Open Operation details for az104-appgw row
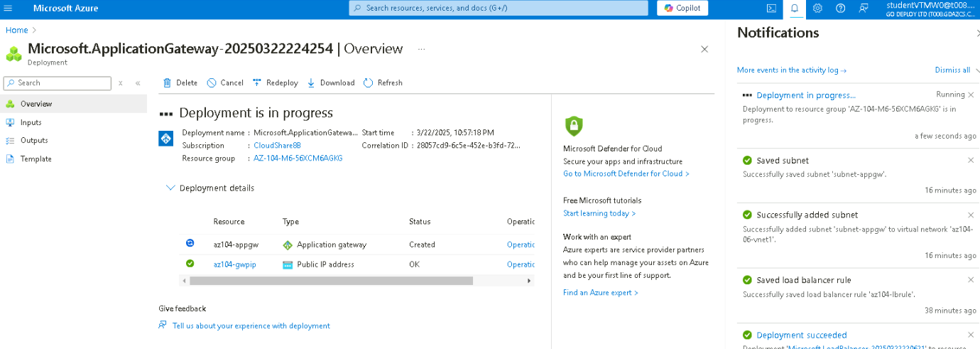The image size is (980, 349). [521, 245]
